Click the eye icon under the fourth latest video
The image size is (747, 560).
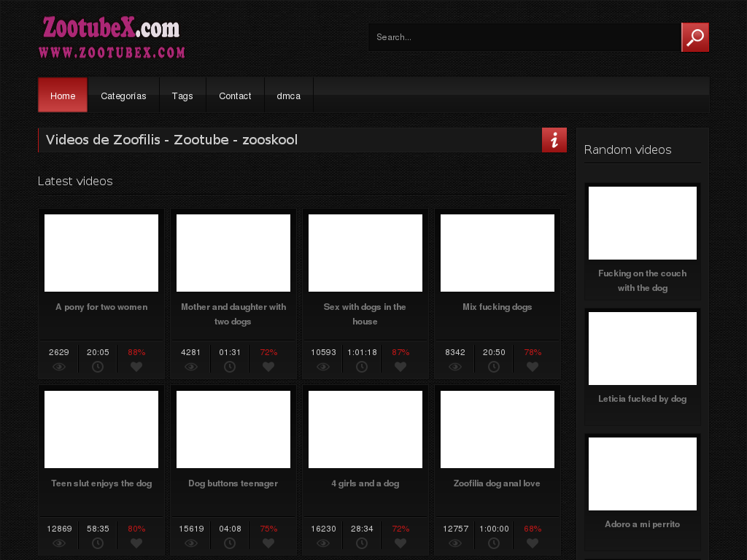point(454,367)
